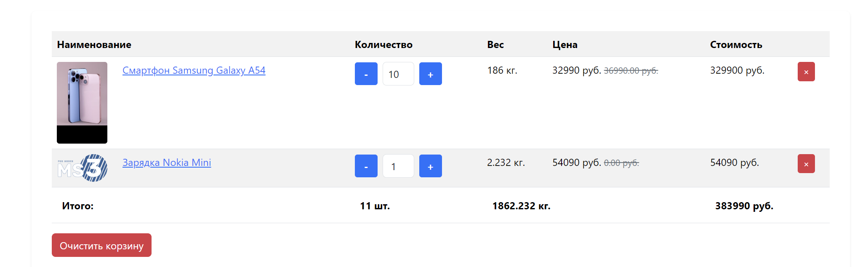Open the Зарядка Nokia Mini product link
Image resolution: width=868 pixels, height=267 pixels.
coord(167,163)
